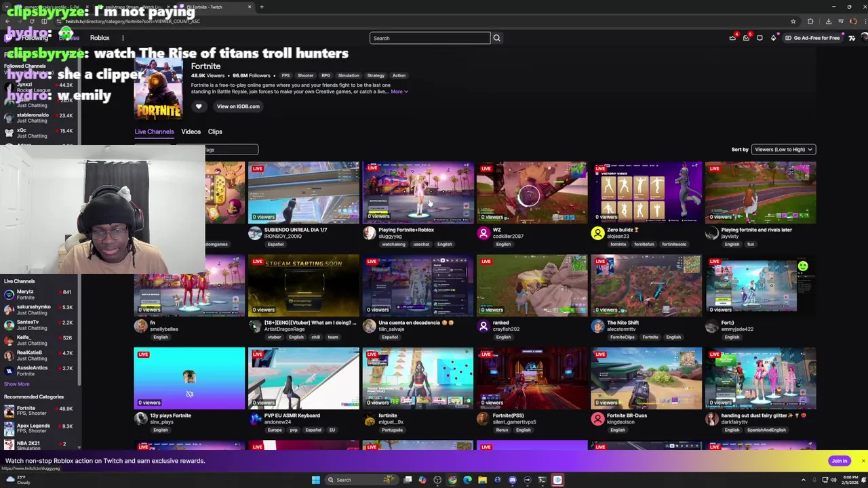
Task: Open SanteaTv channel in the sidebar
Action: coord(38,325)
